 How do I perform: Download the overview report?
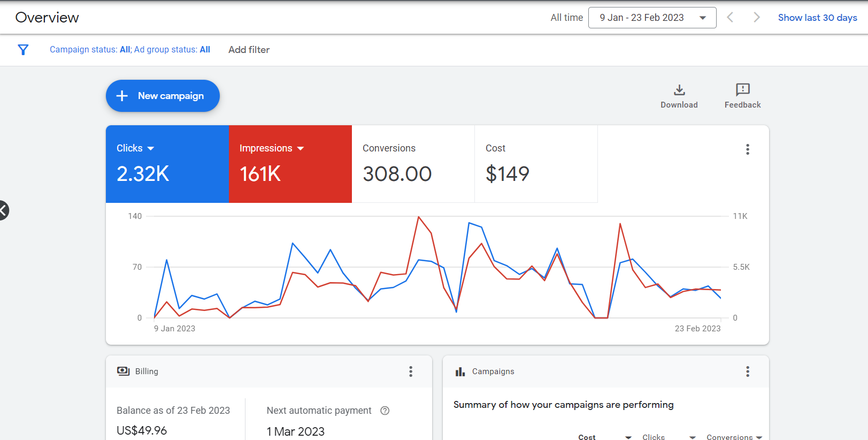point(679,96)
